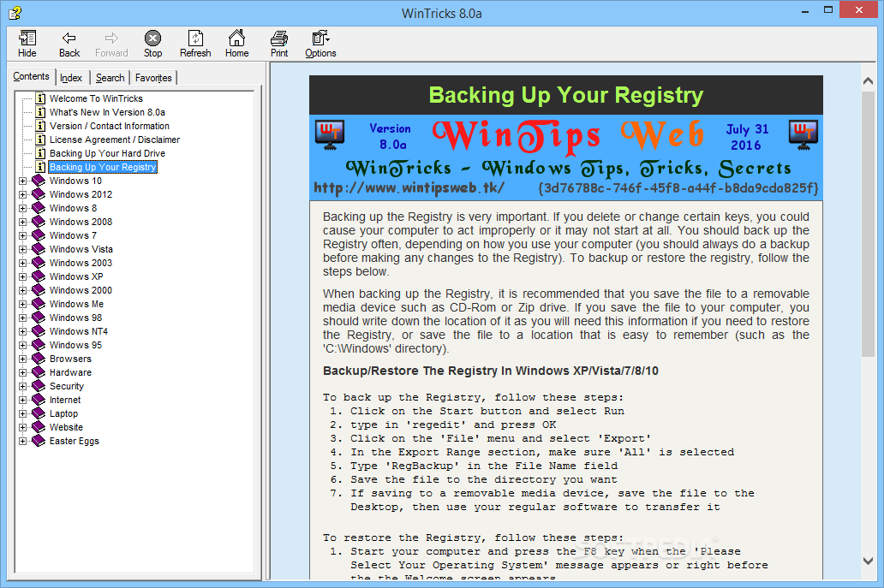Screen dimensions: 884x588
Task: Switch to the Contents tab
Action: 31,76
